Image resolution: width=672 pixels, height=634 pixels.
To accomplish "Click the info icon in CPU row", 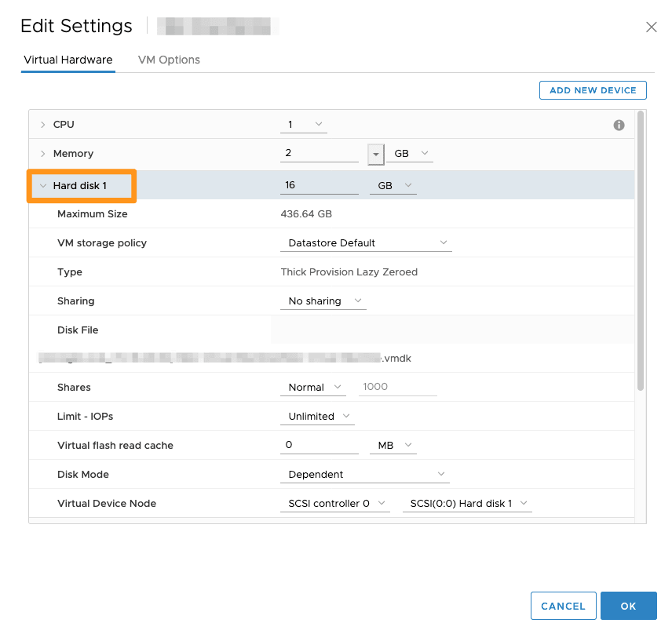I will (x=619, y=125).
